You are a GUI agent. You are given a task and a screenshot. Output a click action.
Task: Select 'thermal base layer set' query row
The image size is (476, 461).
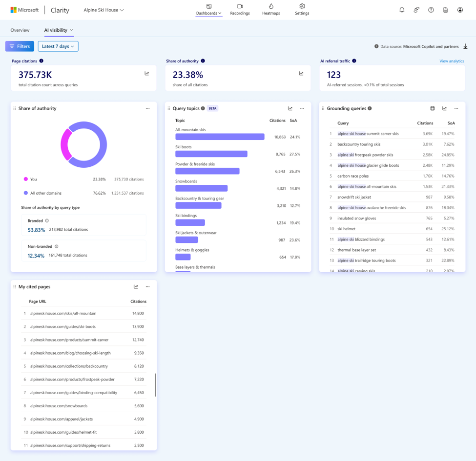(x=392, y=250)
